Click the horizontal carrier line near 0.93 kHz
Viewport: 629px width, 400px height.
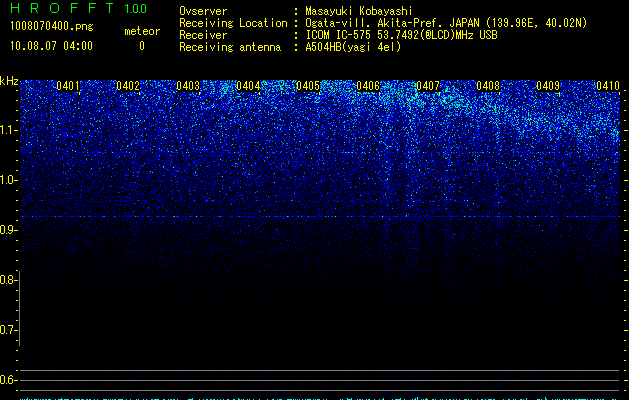pos(320,217)
